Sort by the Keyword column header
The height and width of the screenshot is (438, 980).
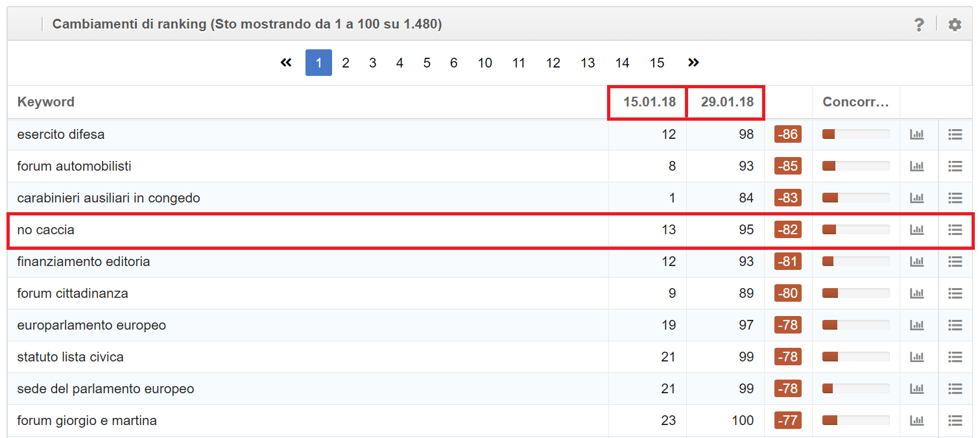point(46,102)
